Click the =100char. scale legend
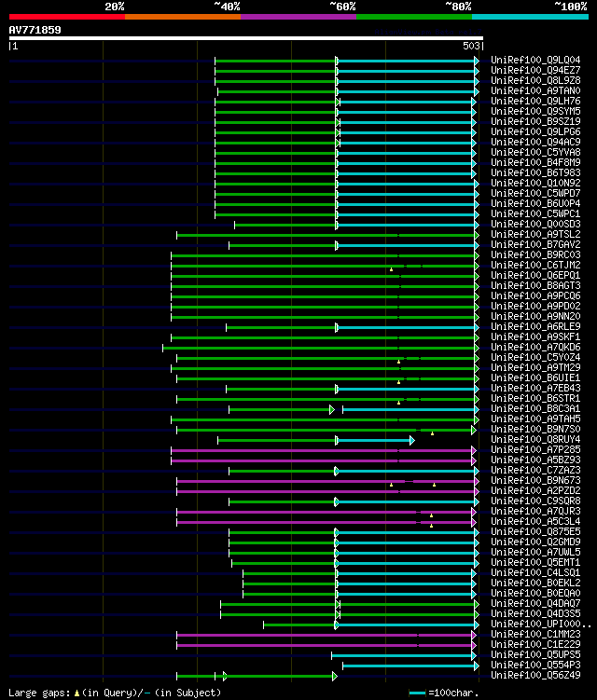Image resolution: width=597 pixels, height=700 pixels. click(444, 693)
